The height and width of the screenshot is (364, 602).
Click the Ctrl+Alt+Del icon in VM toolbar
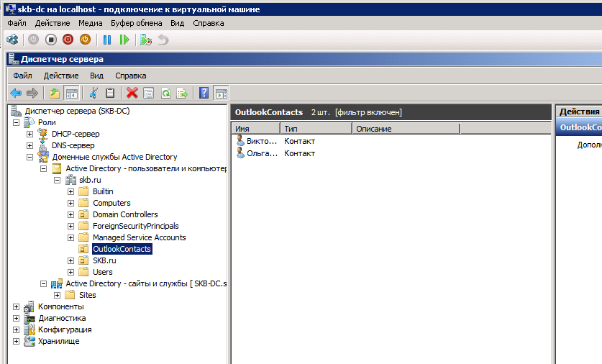pos(13,40)
